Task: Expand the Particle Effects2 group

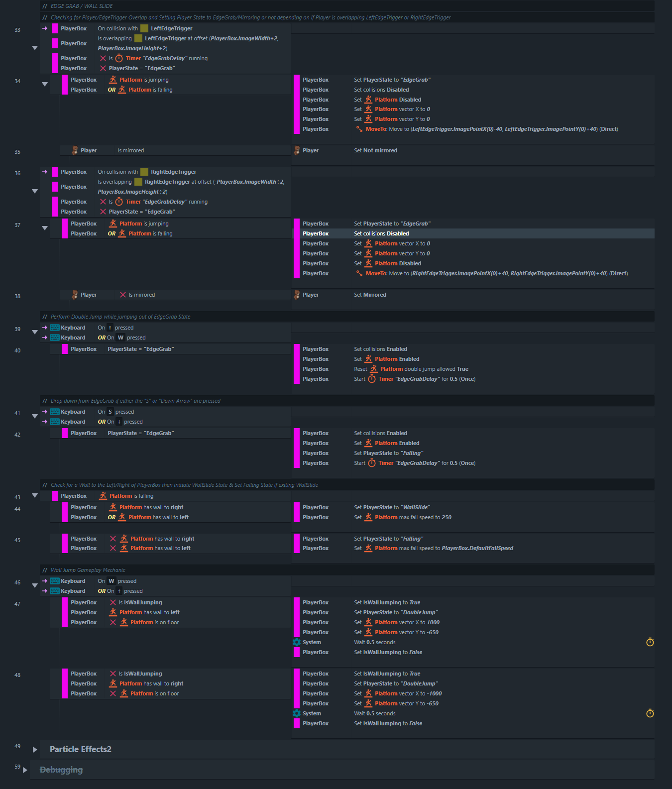Action: click(35, 750)
